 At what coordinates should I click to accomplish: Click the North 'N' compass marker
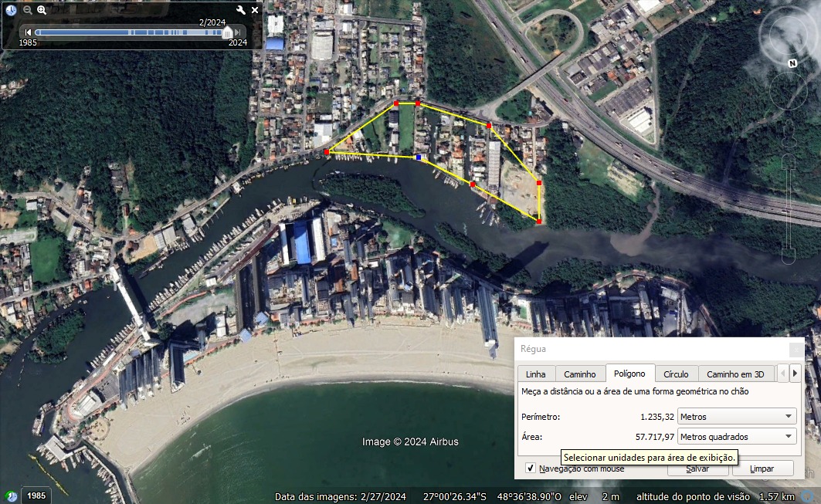792,63
